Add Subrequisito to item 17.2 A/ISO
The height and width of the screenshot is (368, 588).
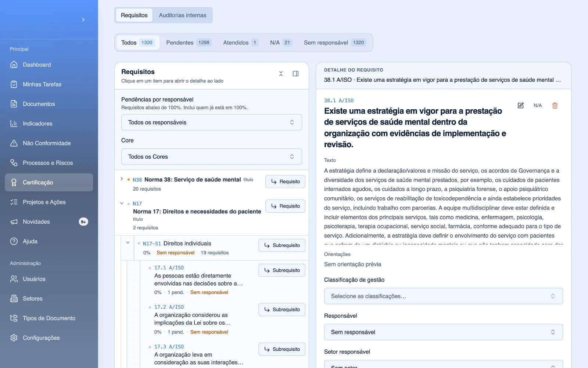click(282, 309)
